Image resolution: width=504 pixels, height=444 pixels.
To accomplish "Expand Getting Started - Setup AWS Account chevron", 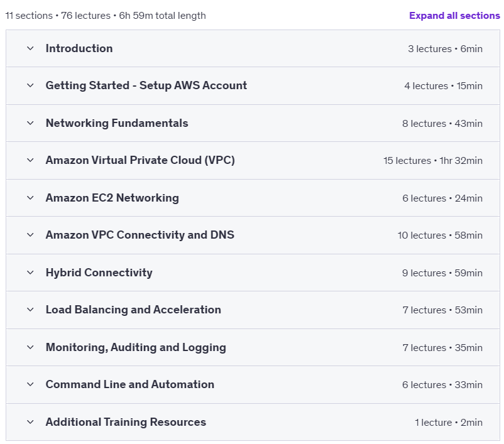I will click(30, 85).
